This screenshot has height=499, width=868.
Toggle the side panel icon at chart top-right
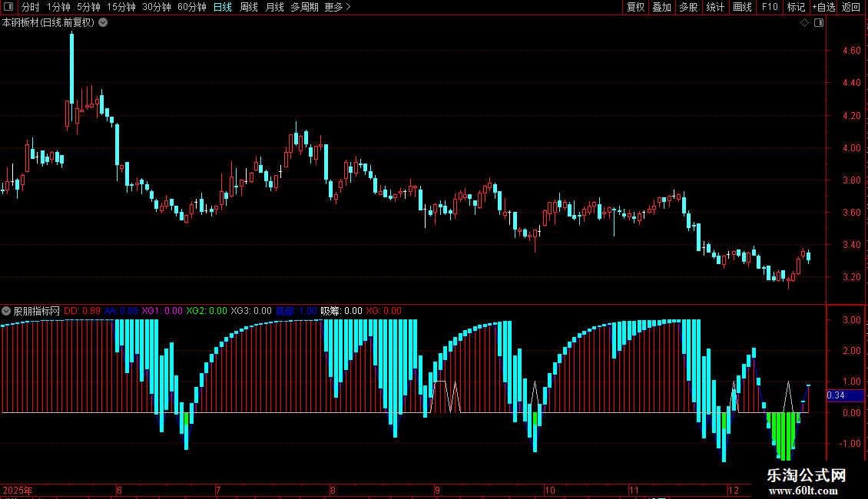tap(819, 23)
